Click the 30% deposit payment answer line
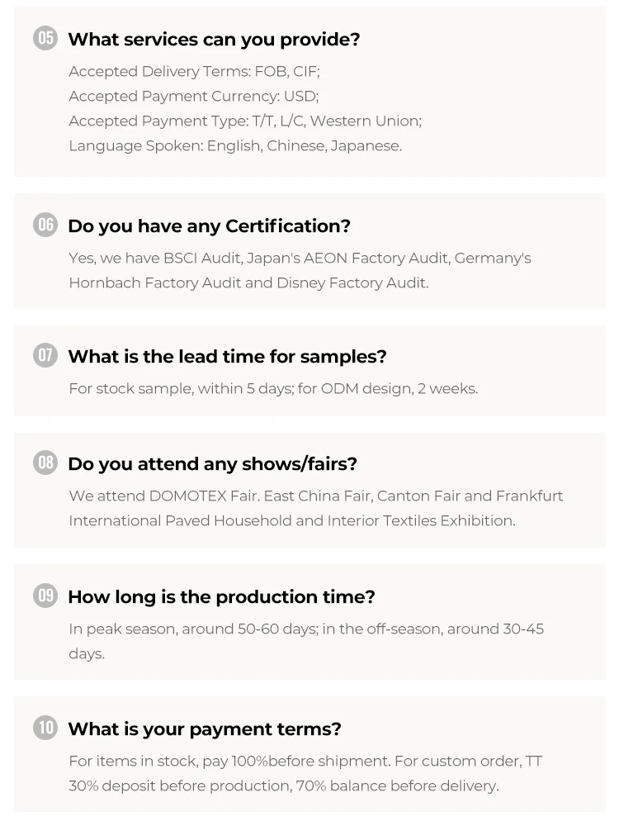The height and width of the screenshot is (840, 619). [283, 786]
